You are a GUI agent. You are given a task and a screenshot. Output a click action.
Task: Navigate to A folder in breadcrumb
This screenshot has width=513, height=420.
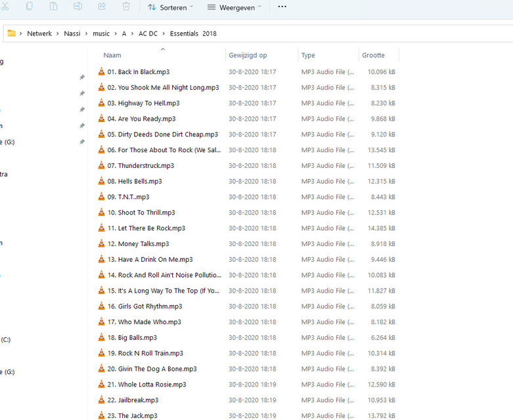(124, 33)
